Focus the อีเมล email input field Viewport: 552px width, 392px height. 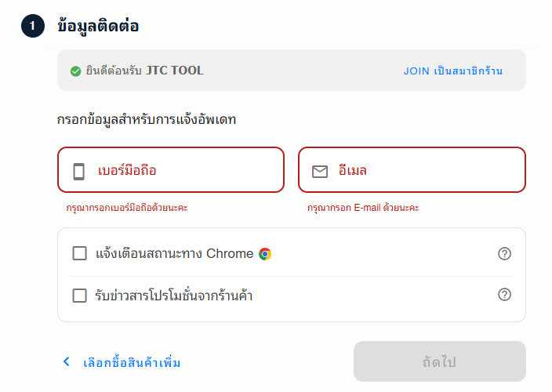point(412,170)
